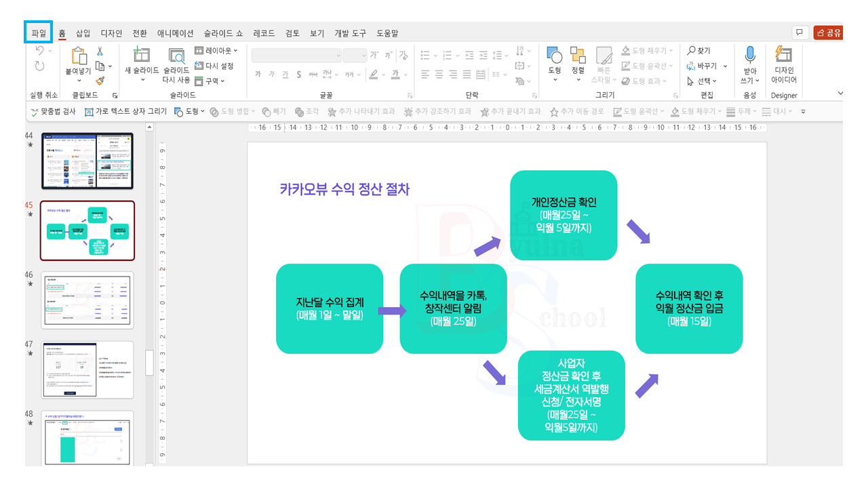Open the 레이아웃 layout dropdown
This screenshot has height=488, width=868.
click(x=216, y=49)
